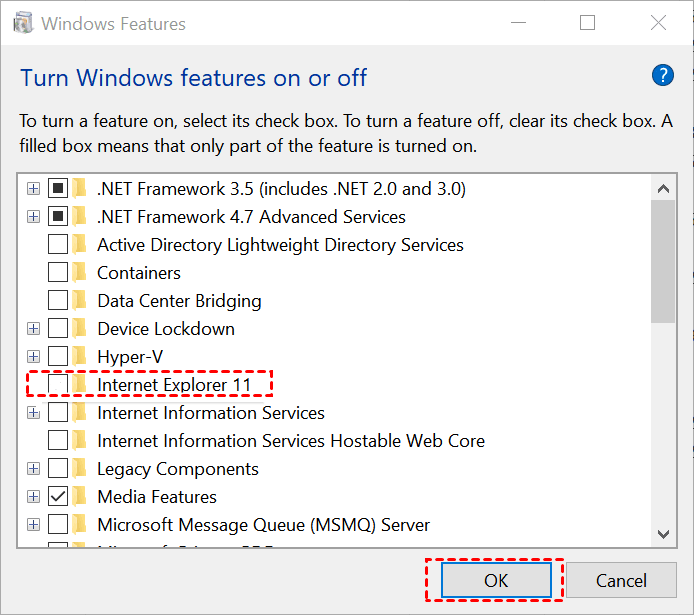Check Internet Information Services Hostable Web Core

tap(58, 441)
